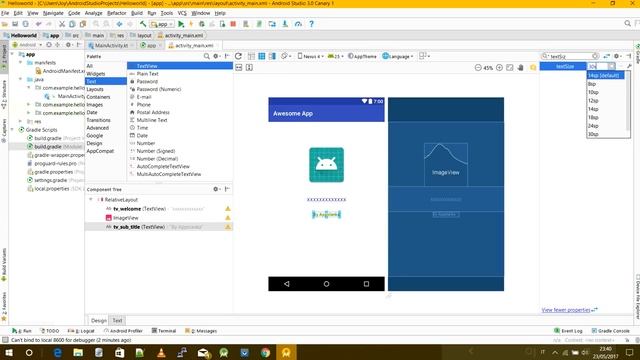
Task: Open the Gradle Console panel
Action: (x=611, y=331)
